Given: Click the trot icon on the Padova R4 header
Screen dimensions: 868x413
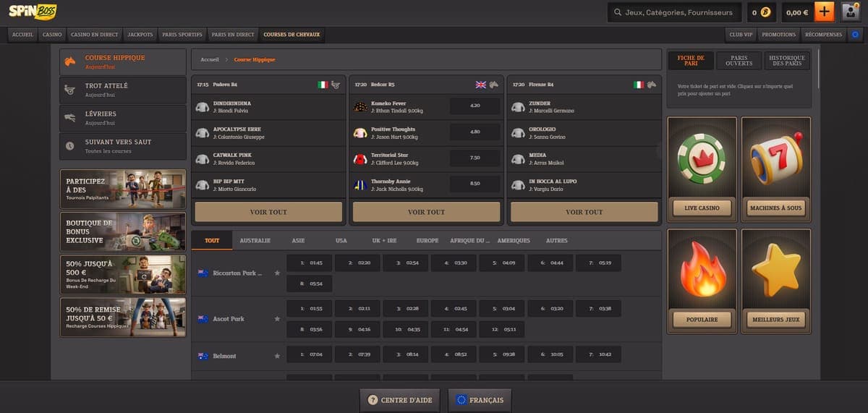Looking at the screenshot, I should pos(336,85).
